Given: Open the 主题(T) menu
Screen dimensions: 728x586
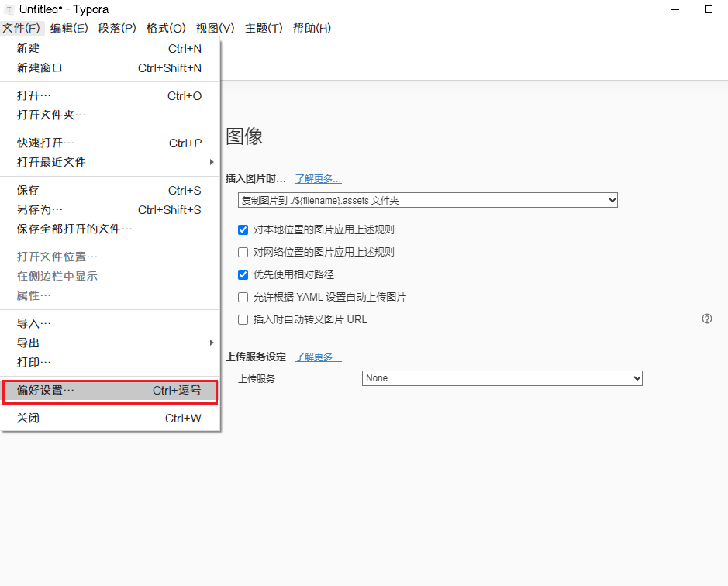Looking at the screenshot, I should [x=264, y=29].
